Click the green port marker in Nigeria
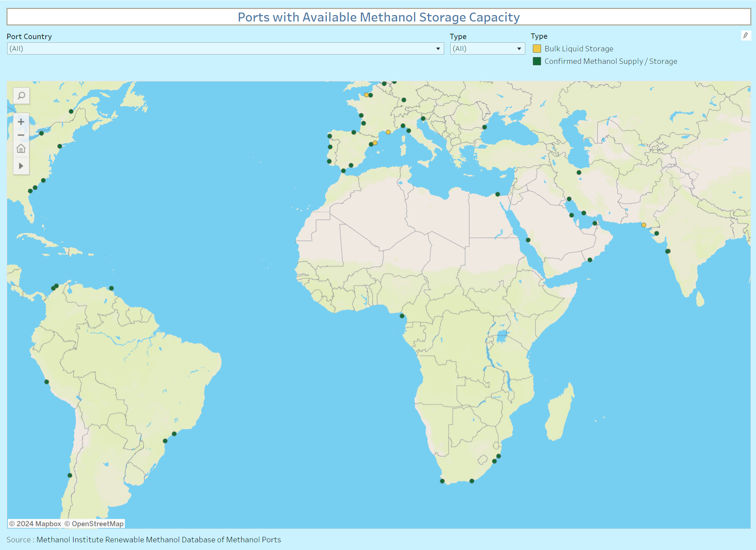 pos(402,316)
